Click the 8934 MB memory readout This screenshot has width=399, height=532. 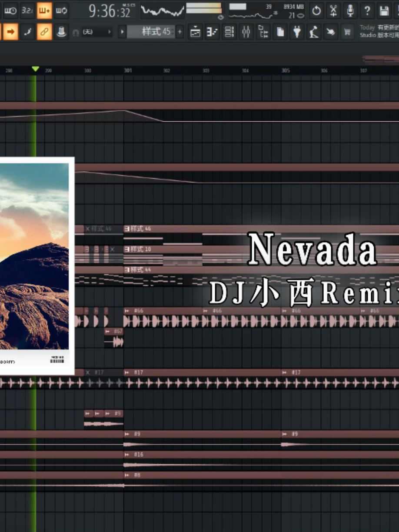tap(293, 7)
